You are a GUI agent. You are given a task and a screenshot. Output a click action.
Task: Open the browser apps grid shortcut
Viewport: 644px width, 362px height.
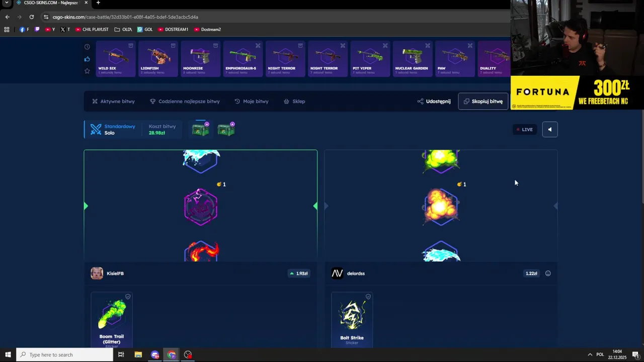coord(7,29)
